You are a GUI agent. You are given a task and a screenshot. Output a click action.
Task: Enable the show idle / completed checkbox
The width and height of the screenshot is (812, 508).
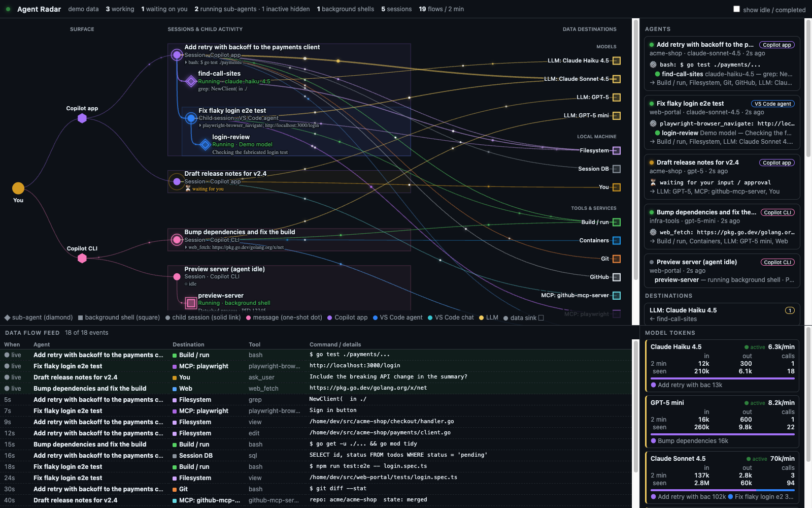736,9
